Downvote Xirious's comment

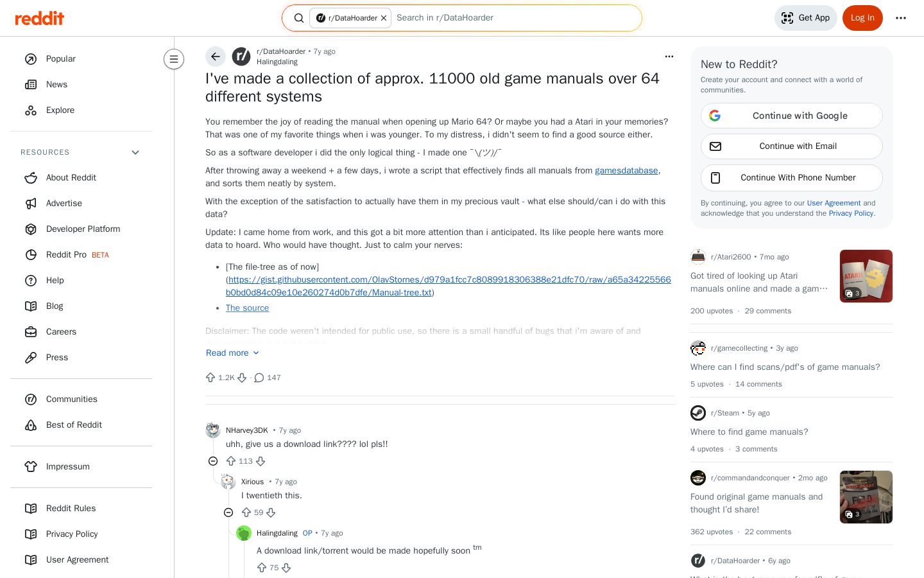271,512
